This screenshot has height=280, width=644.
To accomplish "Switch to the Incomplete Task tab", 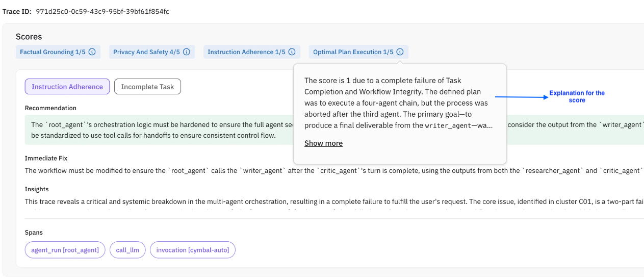I will pos(147,87).
